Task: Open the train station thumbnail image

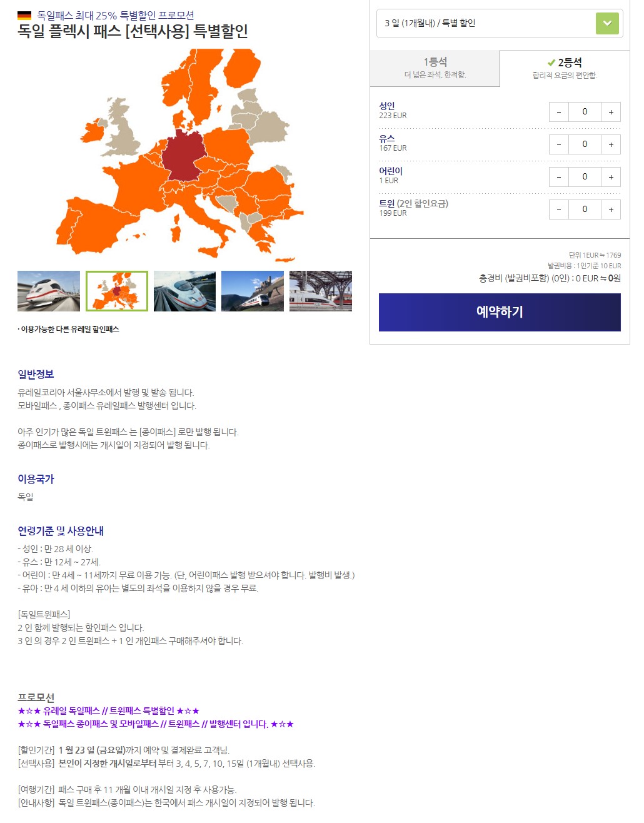Action: [321, 291]
